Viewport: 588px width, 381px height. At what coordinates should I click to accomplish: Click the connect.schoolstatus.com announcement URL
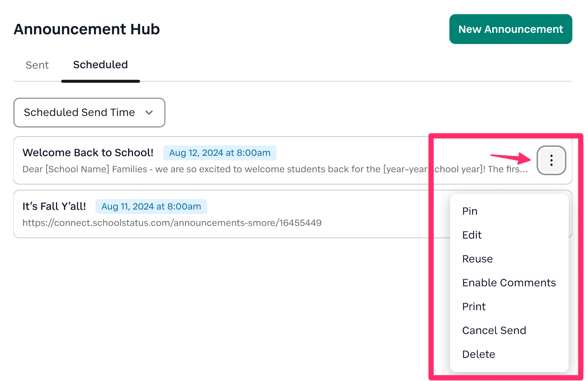(172, 223)
